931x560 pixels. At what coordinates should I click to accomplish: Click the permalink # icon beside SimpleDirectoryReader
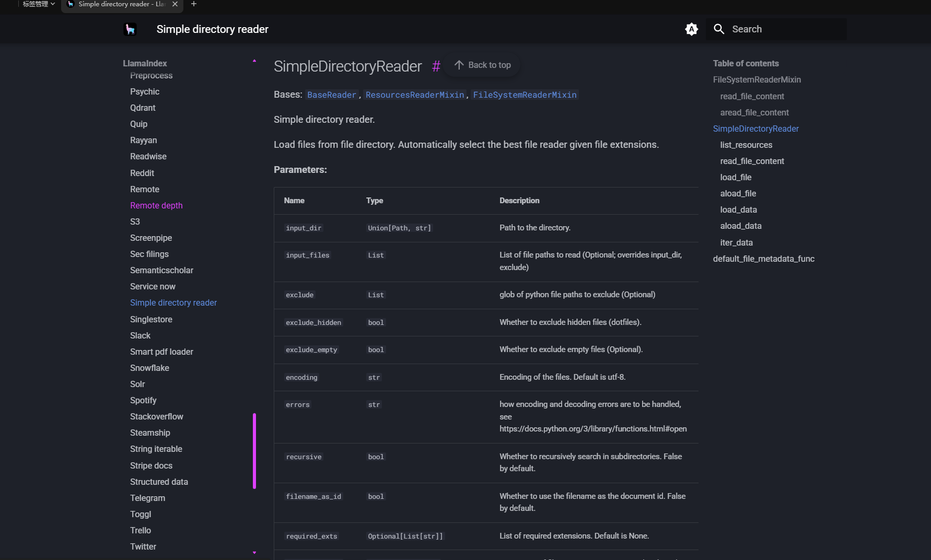pos(436,66)
